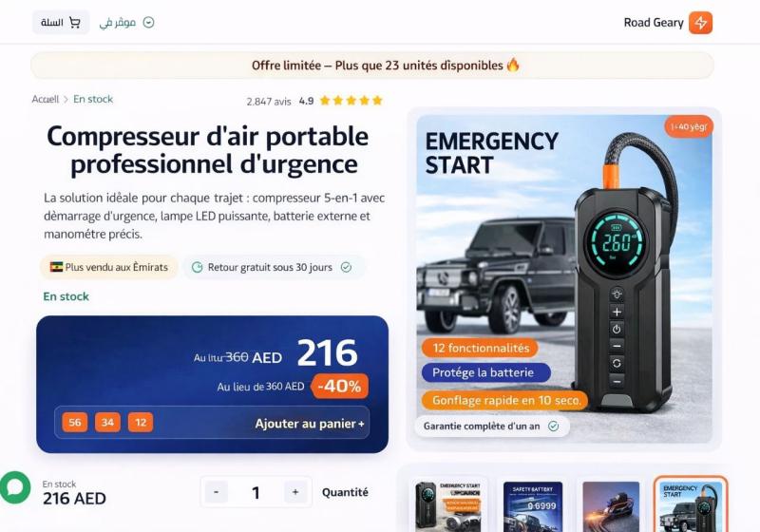The image size is (760, 532).
Task: Click the clock icon beside Retour gratuit
Action: [198, 267]
